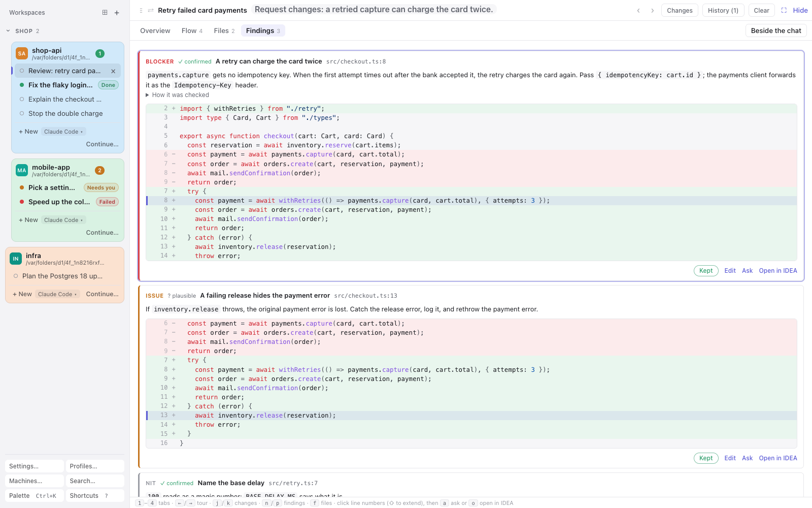Click status circle of Stop the double charge
This screenshot has width=812, height=508.
pyautogui.click(x=22, y=113)
